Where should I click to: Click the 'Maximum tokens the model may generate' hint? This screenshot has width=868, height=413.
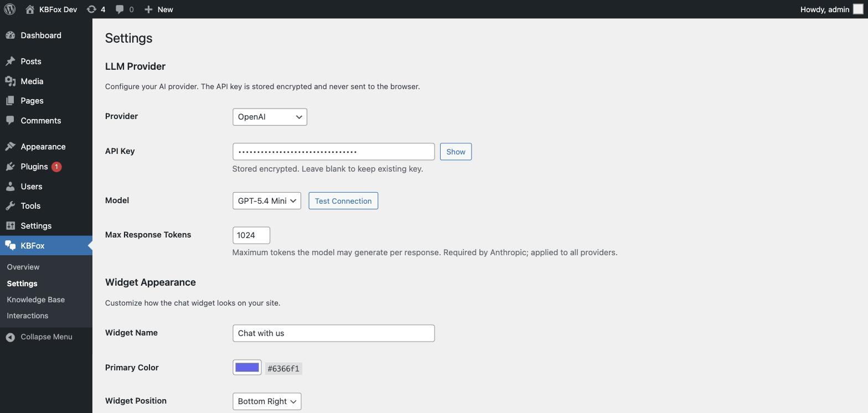(425, 252)
